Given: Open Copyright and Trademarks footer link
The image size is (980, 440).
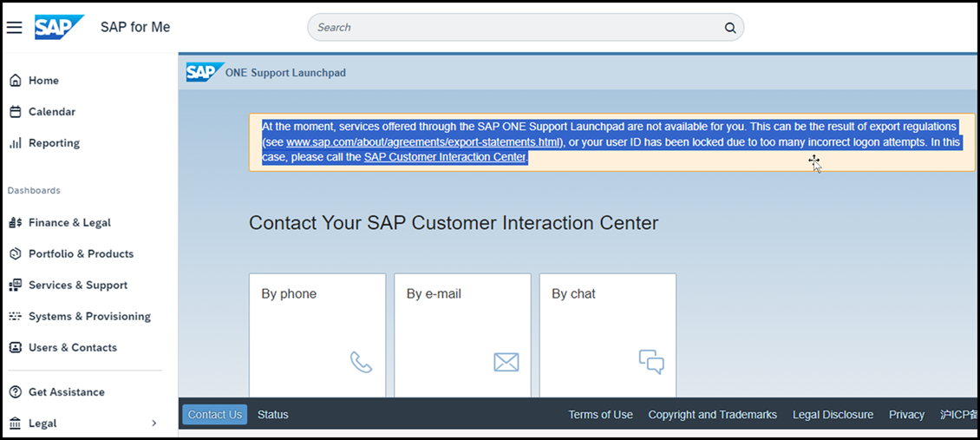Looking at the screenshot, I should pos(713,414).
